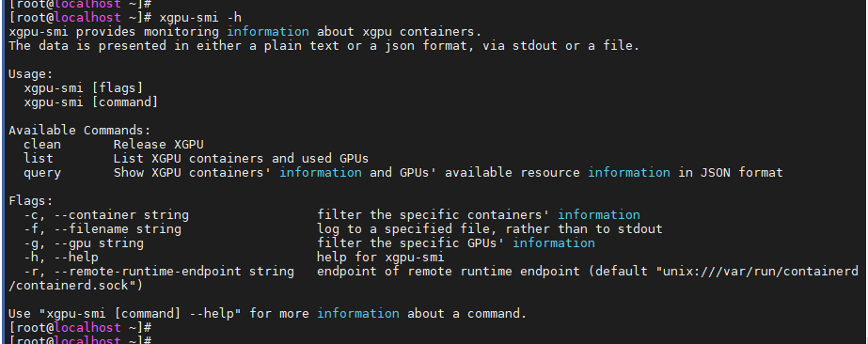The height and width of the screenshot is (344, 868).
Task: Click the 'Flags:' heading
Action: tap(31, 201)
